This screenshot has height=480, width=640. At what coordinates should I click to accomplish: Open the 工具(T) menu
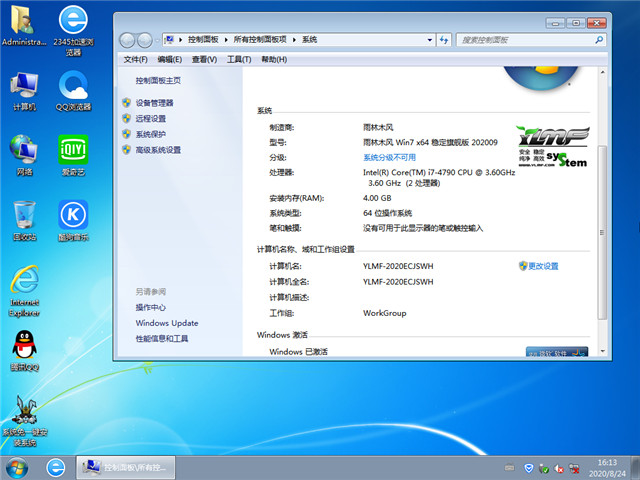tap(239, 60)
